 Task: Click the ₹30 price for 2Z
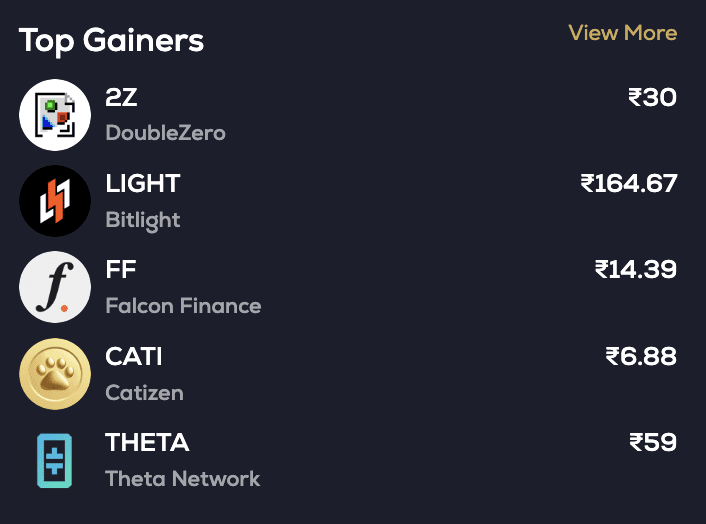point(652,97)
